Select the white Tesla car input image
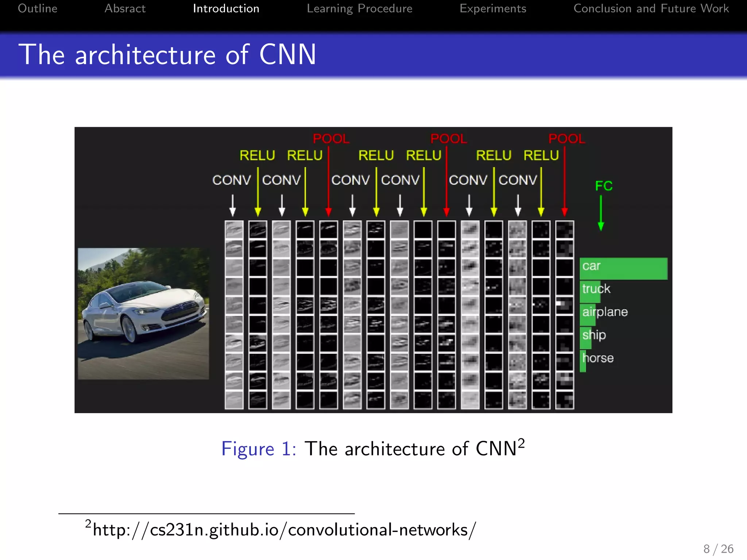This screenshot has width=747, height=560. 143,314
